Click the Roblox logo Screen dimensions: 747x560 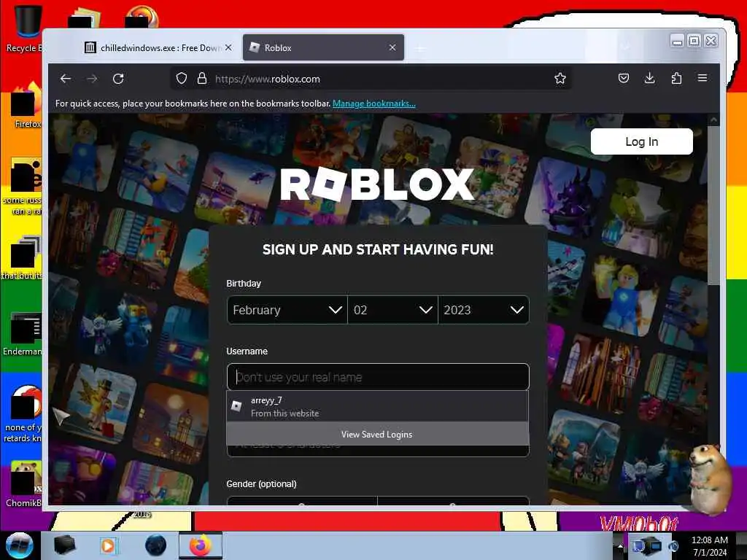(377, 184)
